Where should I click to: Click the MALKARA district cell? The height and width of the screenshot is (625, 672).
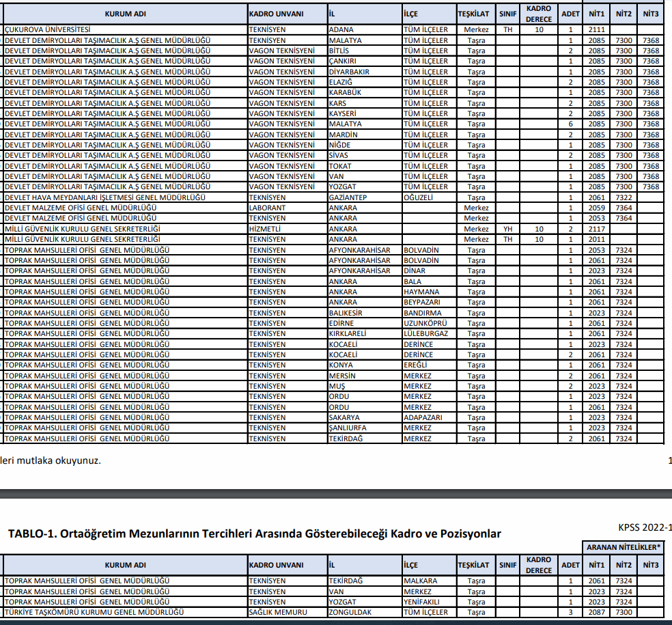click(430, 581)
